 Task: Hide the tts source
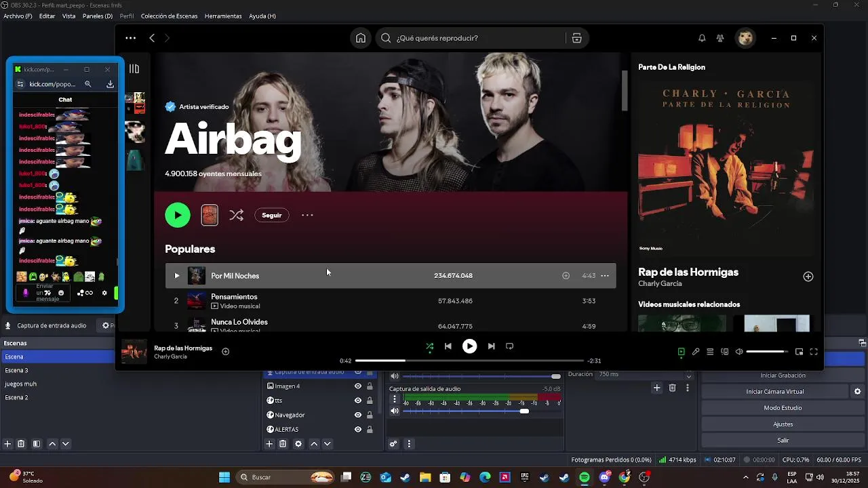358,401
